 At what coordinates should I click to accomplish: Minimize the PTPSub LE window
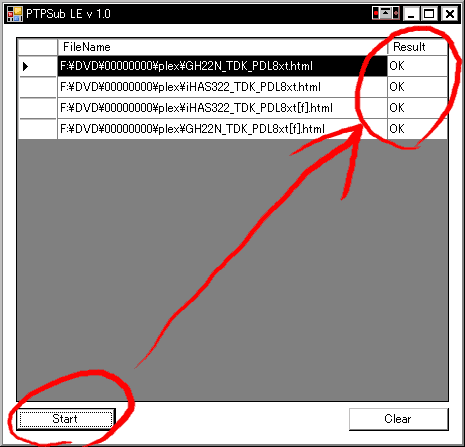(411, 14)
